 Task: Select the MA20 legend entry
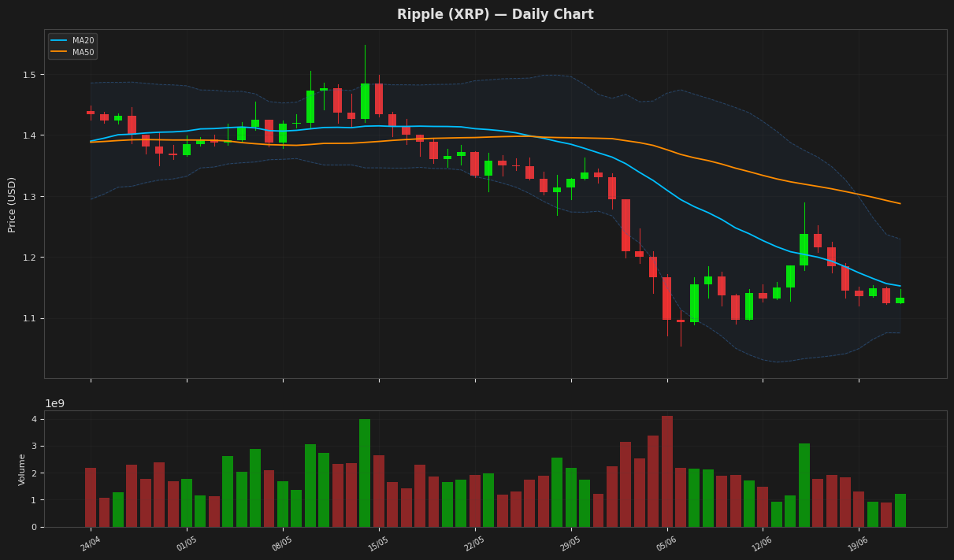[72, 40]
